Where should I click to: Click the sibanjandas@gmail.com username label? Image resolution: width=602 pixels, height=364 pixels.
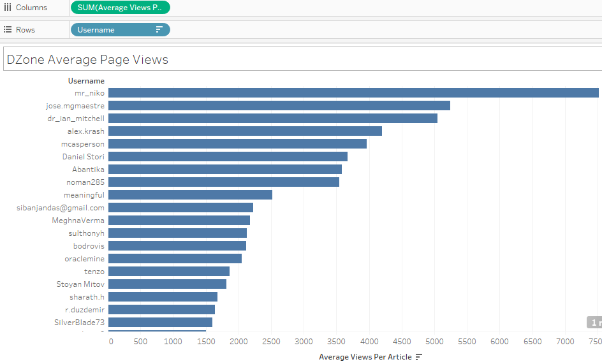pyautogui.click(x=61, y=208)
